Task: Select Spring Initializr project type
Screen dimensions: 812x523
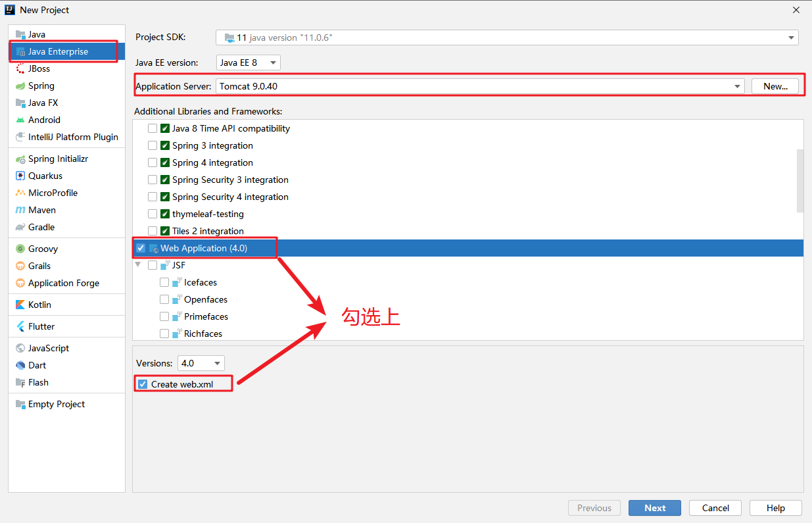Action: [x=66, y=159]
